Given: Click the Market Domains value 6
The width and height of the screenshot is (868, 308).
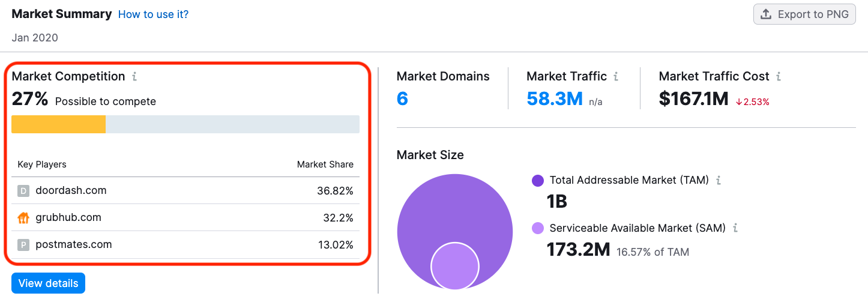Looking at the screenshot, I should pos(402,98).
